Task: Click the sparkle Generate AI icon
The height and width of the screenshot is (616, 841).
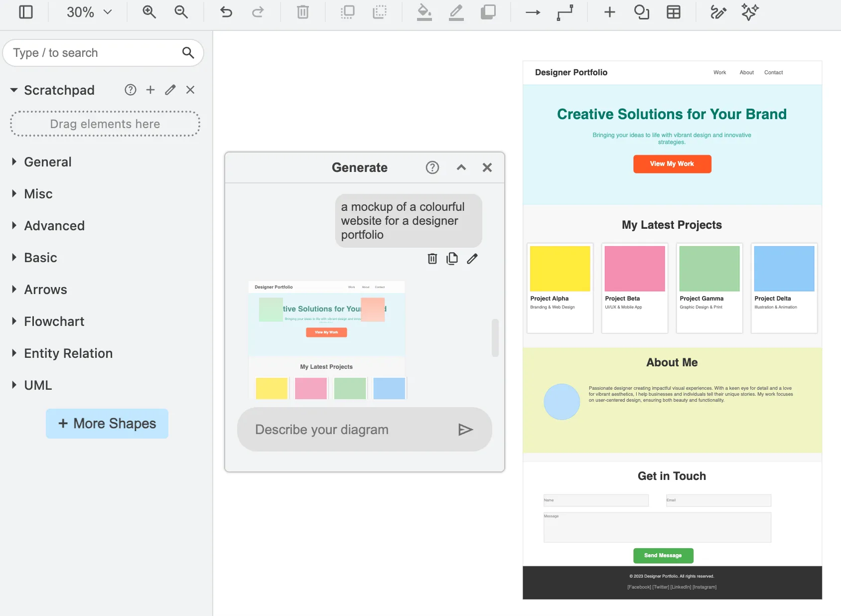Action: pos(750,12)
